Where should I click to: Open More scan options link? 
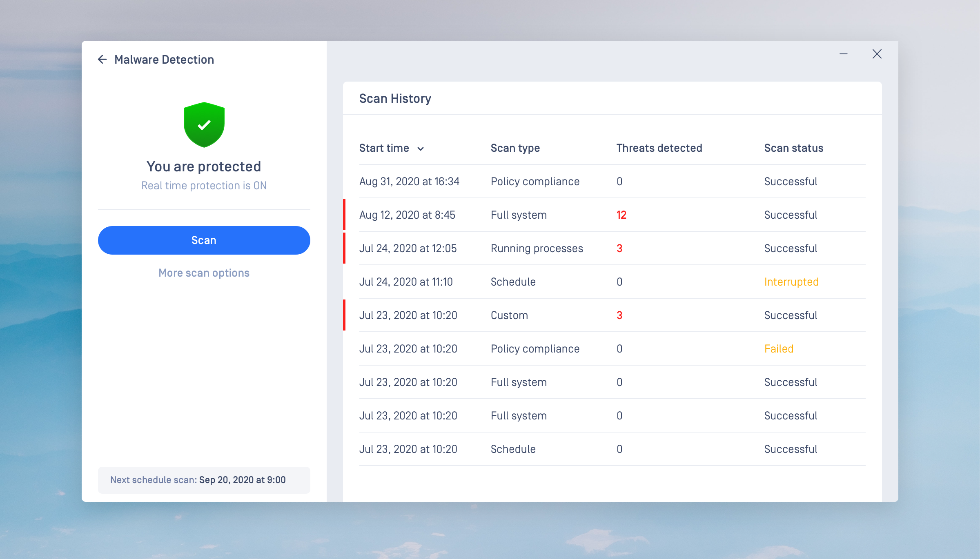click(x=204, y=273)
